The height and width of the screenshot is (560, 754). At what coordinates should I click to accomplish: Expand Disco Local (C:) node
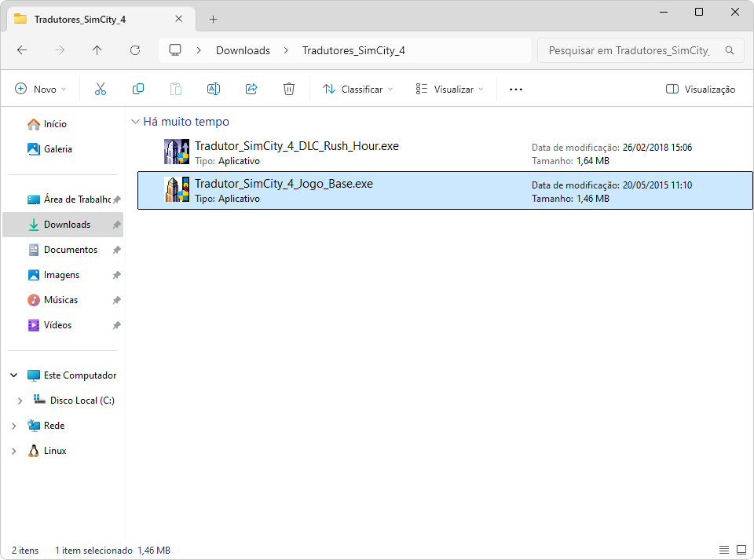[20, 401]
